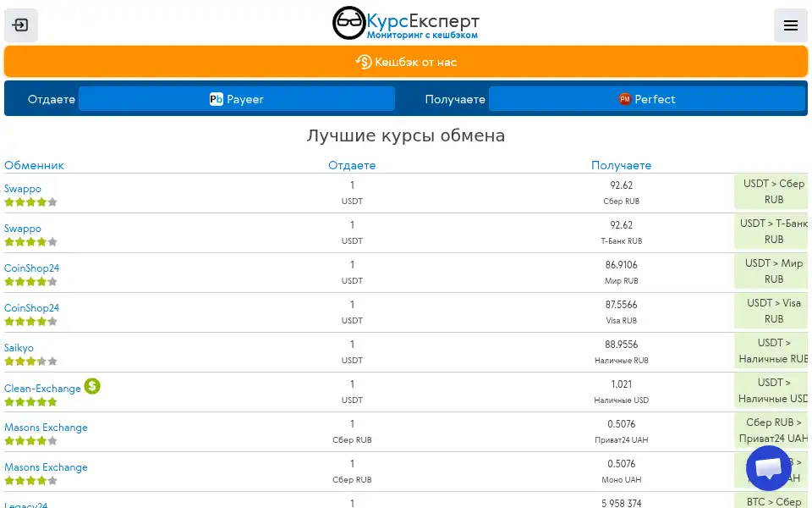Click the 0.5076 Приват24 UAH rate
Image resolution: width=812 pixels, height=508 pixels.
pos(622,424)
